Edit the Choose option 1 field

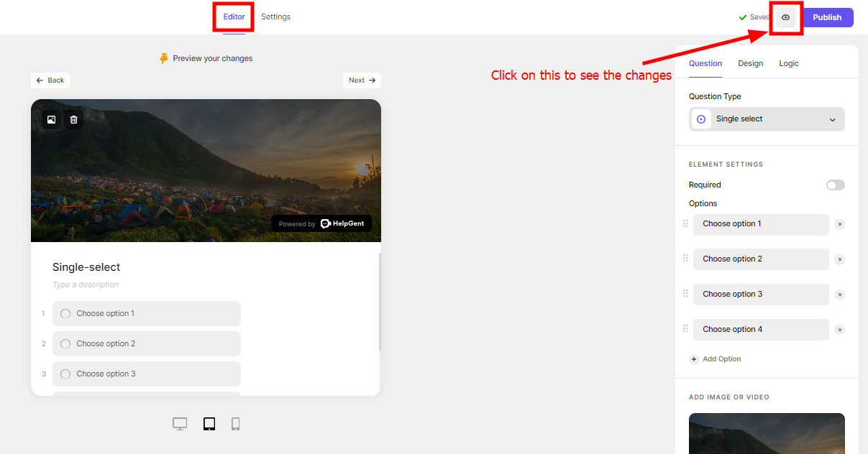761,224
